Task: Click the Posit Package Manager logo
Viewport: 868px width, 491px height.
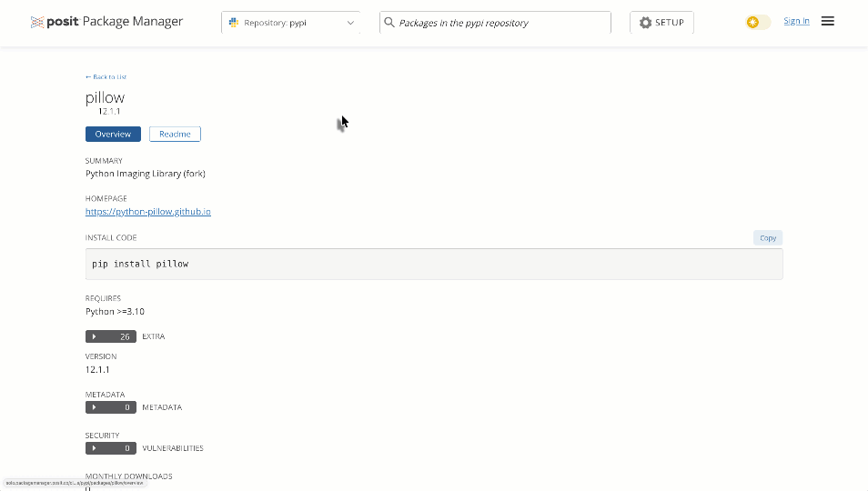Action: (106, 22)
